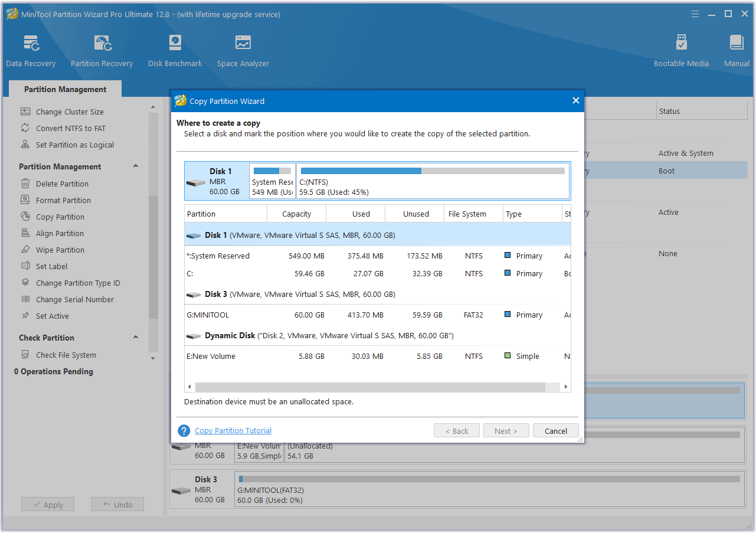Viewport: 756px width, 533px height.
Task: Click the Set Label icon
Action: 25,266
